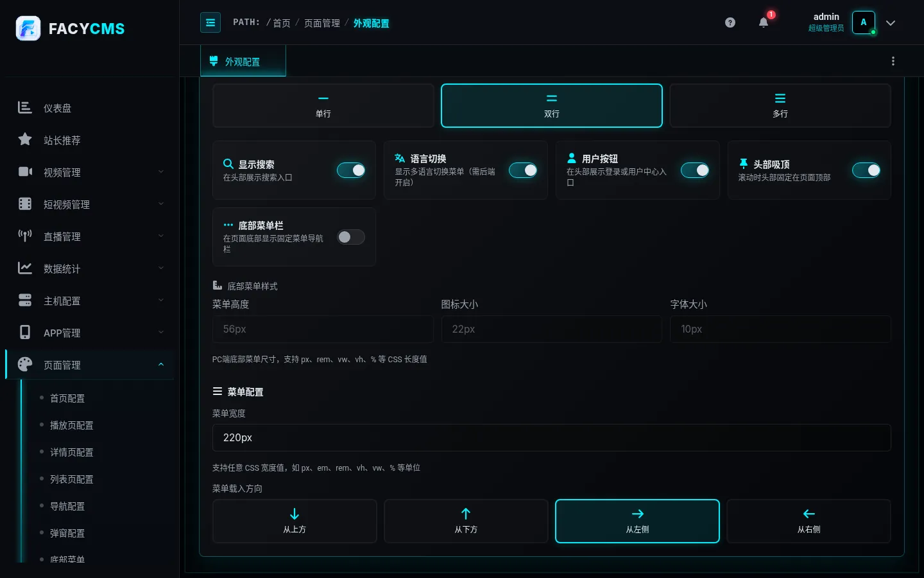Click the 短视频管理 film icon

(x=25, y=204)
